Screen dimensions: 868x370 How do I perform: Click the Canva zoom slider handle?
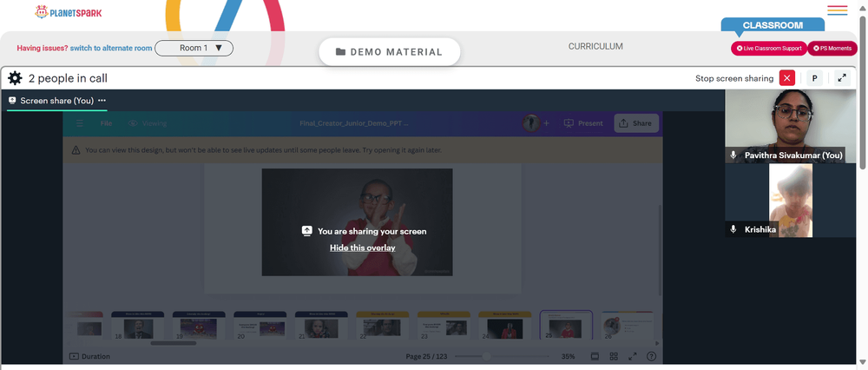487,356
